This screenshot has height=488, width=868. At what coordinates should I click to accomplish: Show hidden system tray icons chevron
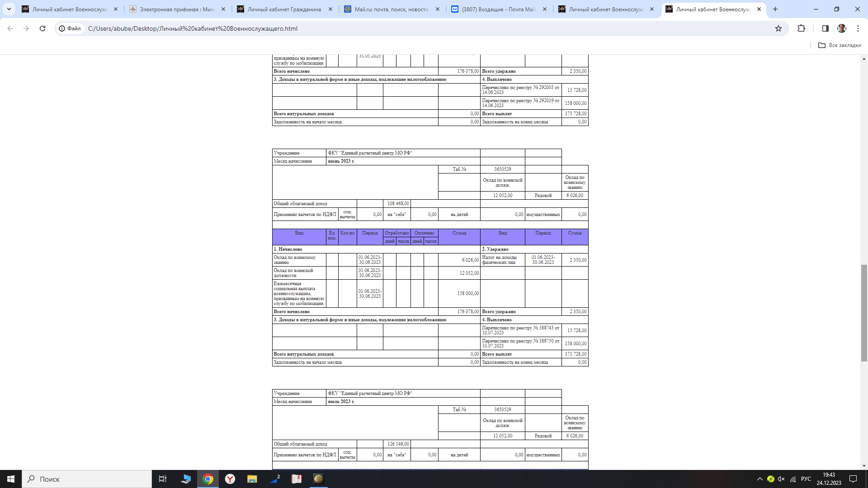(759, 479)
